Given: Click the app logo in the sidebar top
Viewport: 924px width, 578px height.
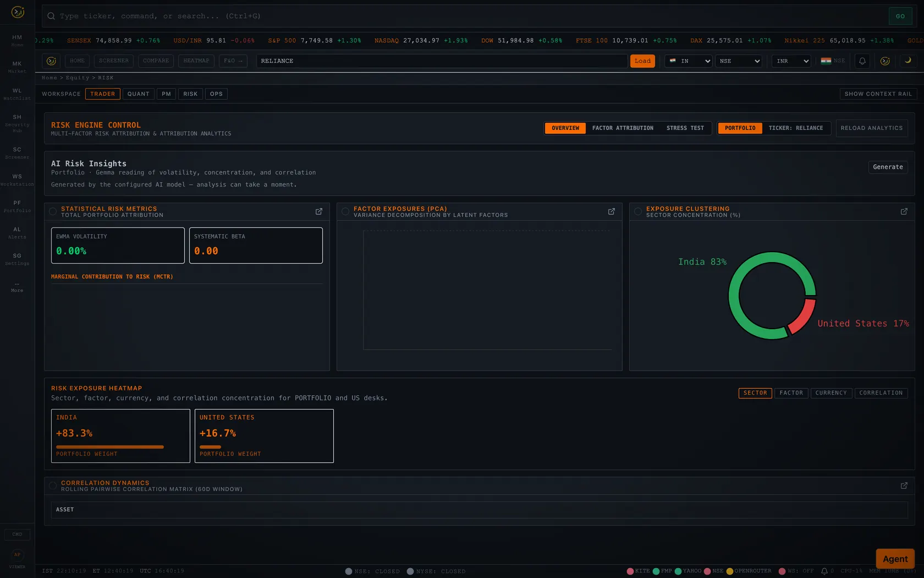Looking at the screenshot, I should click(18, 12).
